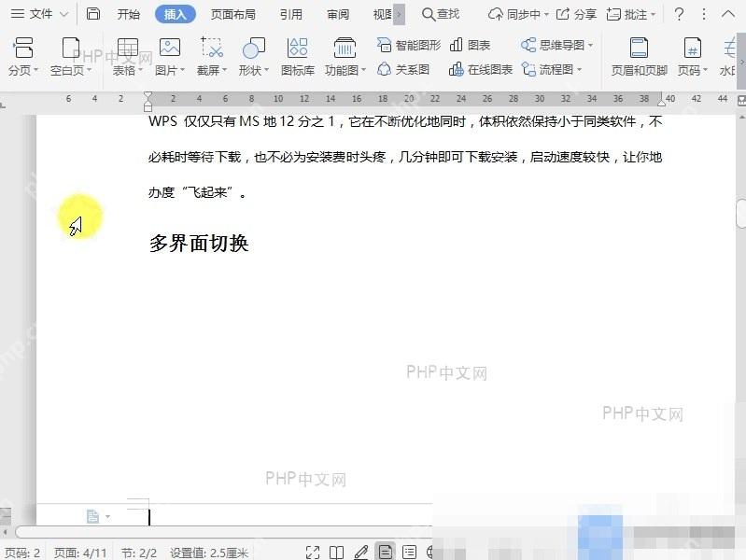Click the first-line indent marker on ruler
Screen dimensions: 746x560
pyautogui.click(x=148, y=95)
